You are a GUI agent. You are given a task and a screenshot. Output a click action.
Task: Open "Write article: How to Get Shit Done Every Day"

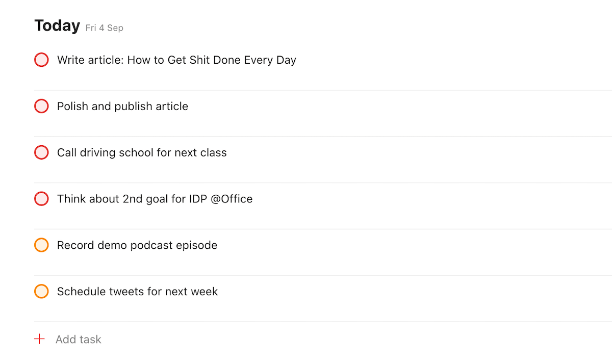point(176,60)
